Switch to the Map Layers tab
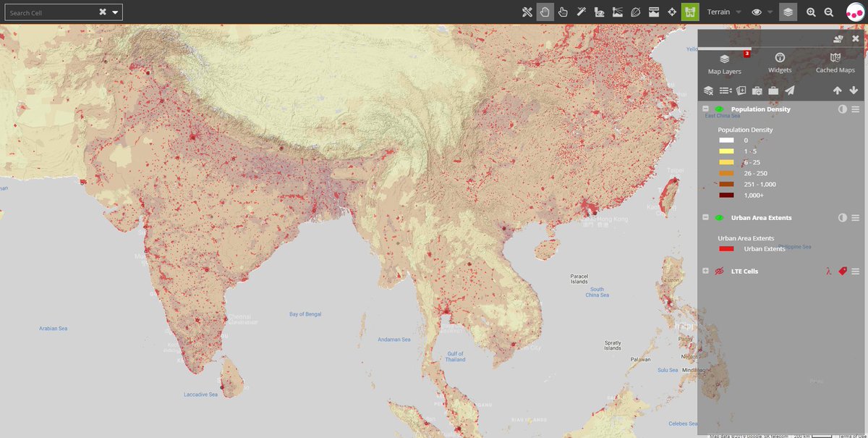Image resolution: width=868 pixels, height=438 pixels. click(724, 64)
